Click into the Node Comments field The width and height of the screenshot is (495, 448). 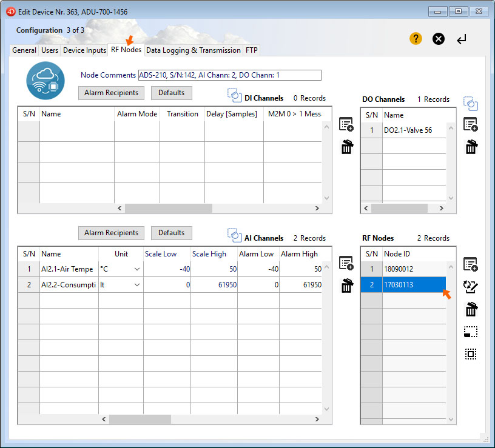[x=230, y=75]
